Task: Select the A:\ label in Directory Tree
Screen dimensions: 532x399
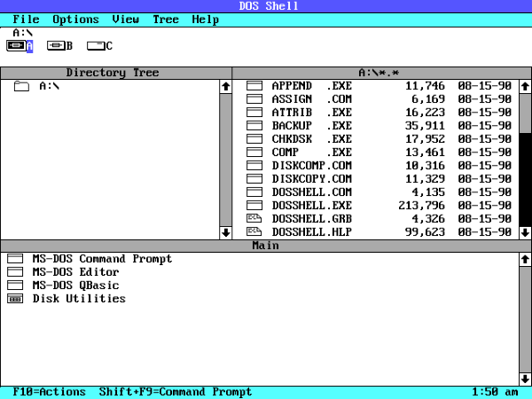Action: (x=50, y=86)
